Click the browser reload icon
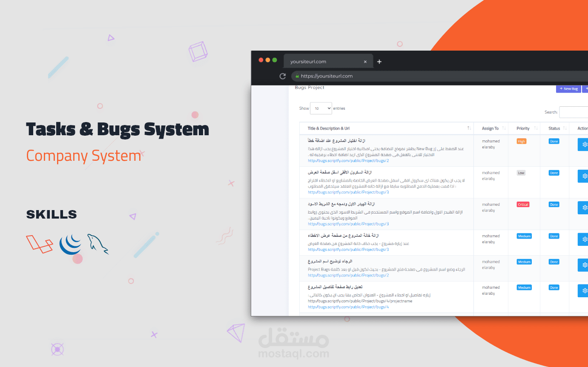The image size is (588, 367). [x=282, y=76]
